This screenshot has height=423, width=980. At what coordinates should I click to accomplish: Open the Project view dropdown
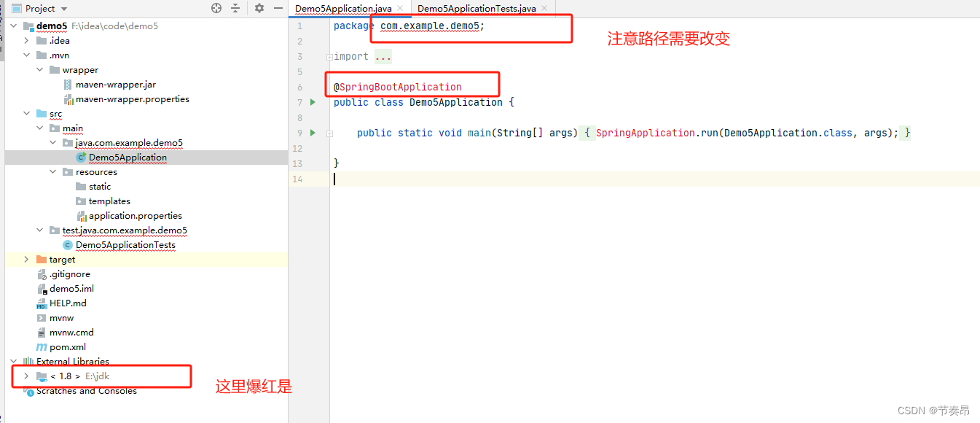[x=64, y=9]
